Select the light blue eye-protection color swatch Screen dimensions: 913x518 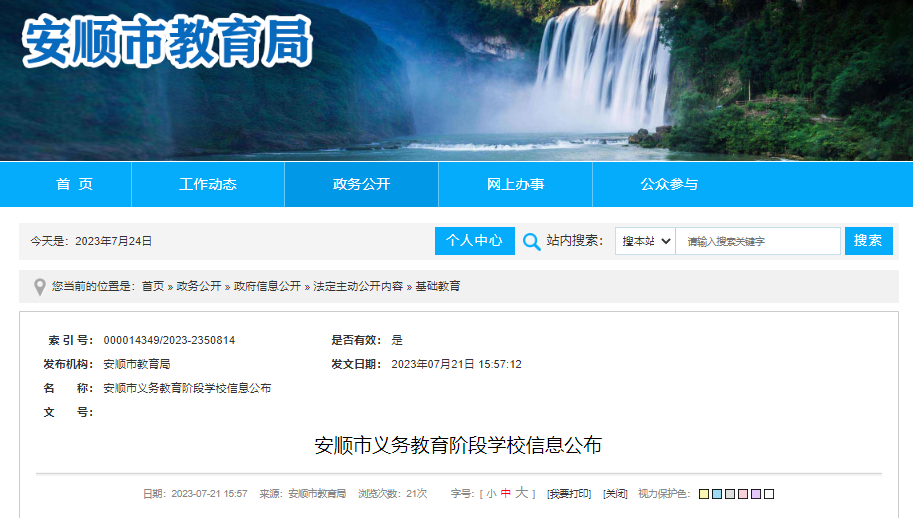coord(717,494)
